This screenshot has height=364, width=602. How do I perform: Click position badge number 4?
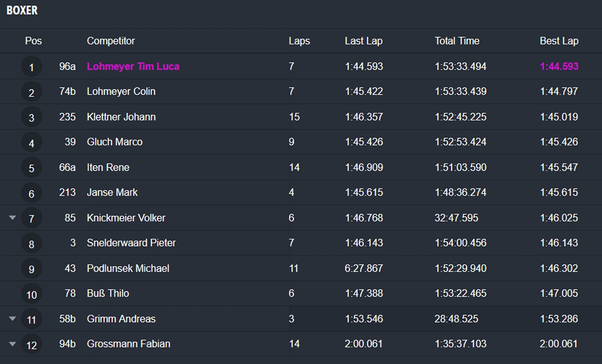(x=32, y=143)
